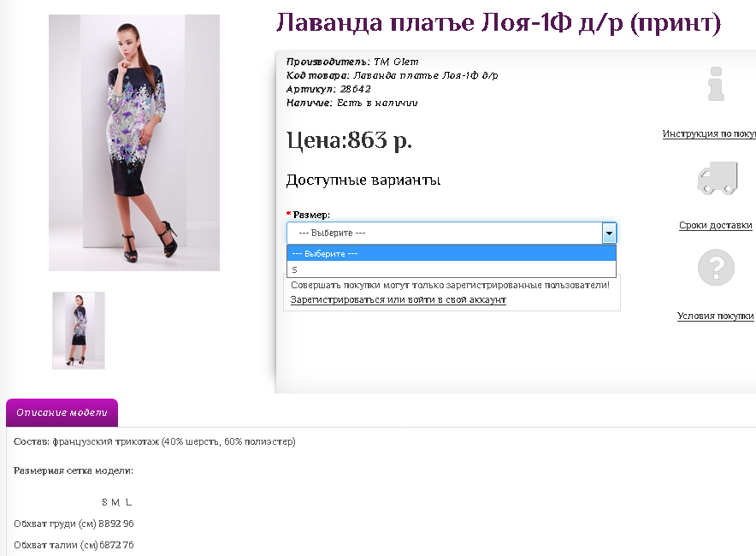The height and width of the screenshot is (556, 756).
Task: Open the Сроки доставки link
Action: click(x=715, y=226)
